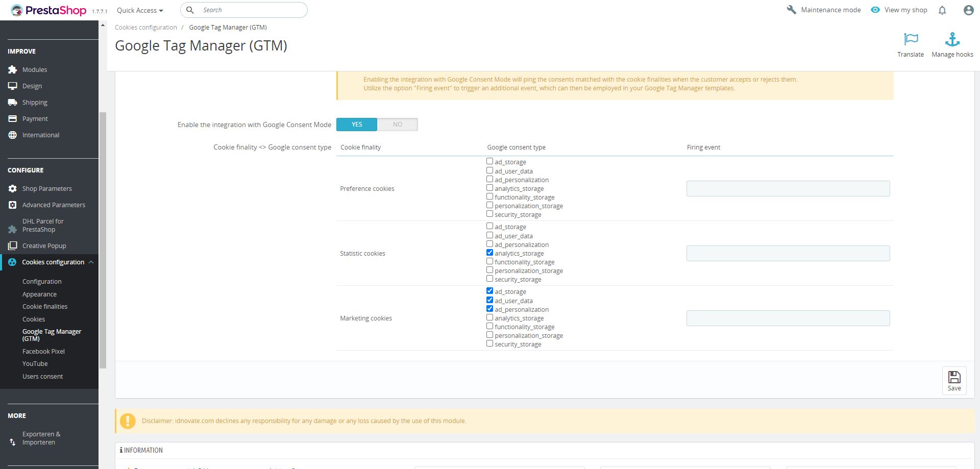Check ad_user_data for Statistic cookies
Viewport: 980px width, 469px height.
point(490,235)
